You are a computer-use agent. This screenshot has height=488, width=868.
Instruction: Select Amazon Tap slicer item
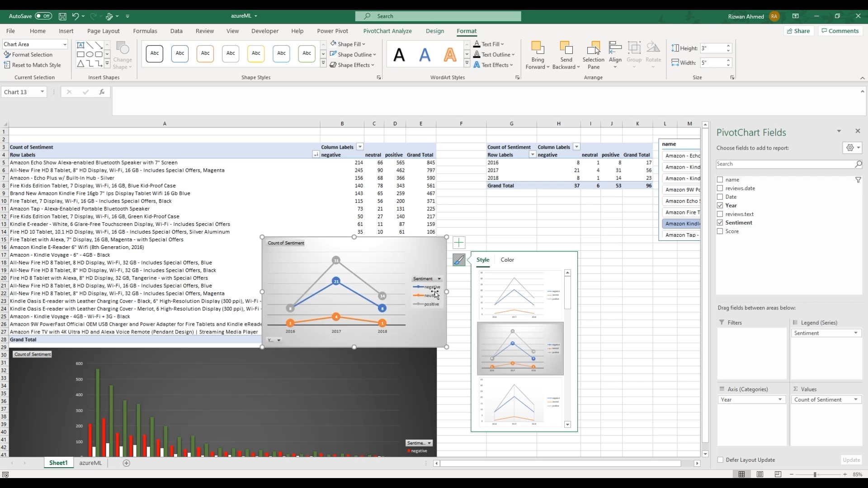681,235
